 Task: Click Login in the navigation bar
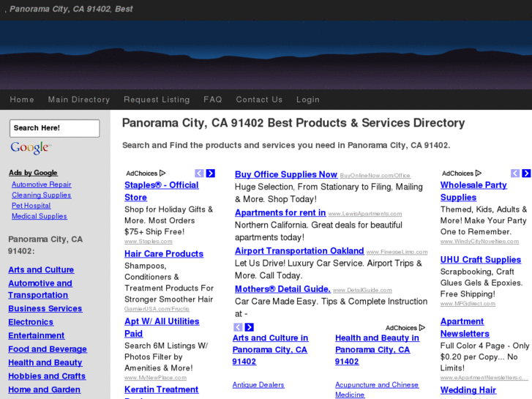tap(308, 100)
